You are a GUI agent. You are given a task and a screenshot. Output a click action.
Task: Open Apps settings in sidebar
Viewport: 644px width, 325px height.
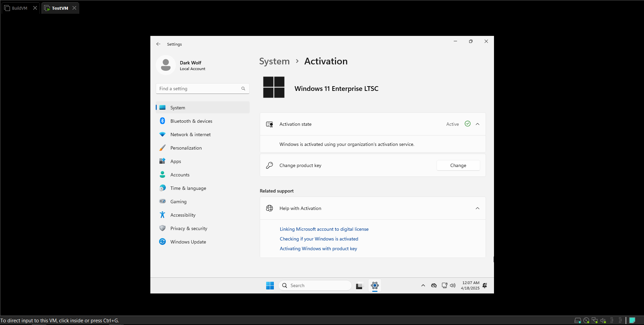click(x=203, y=161)
